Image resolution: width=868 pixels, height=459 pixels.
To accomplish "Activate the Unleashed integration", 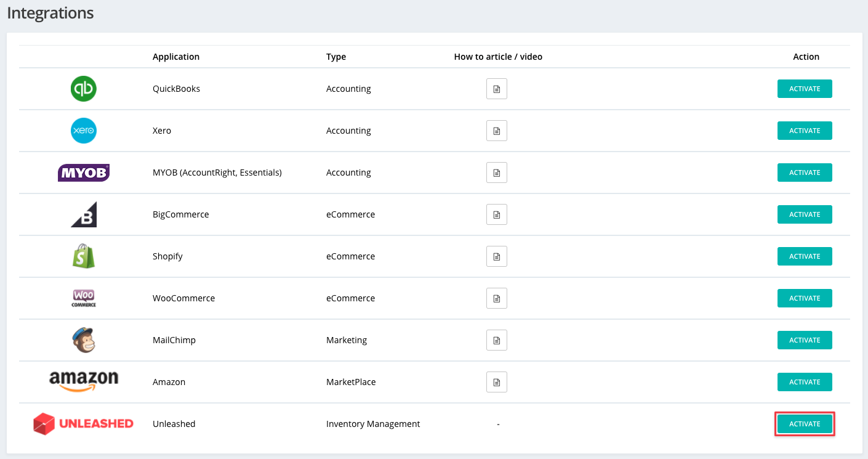I will [805, 424].
